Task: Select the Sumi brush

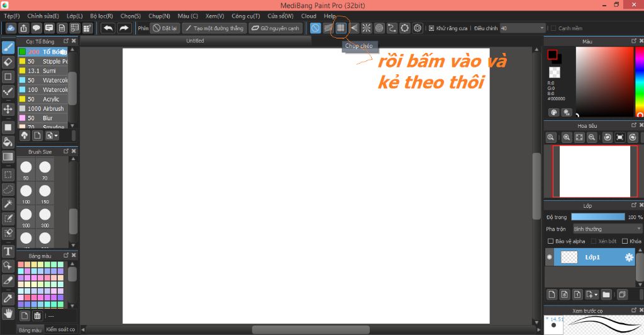Action: [x=43, y=71]
